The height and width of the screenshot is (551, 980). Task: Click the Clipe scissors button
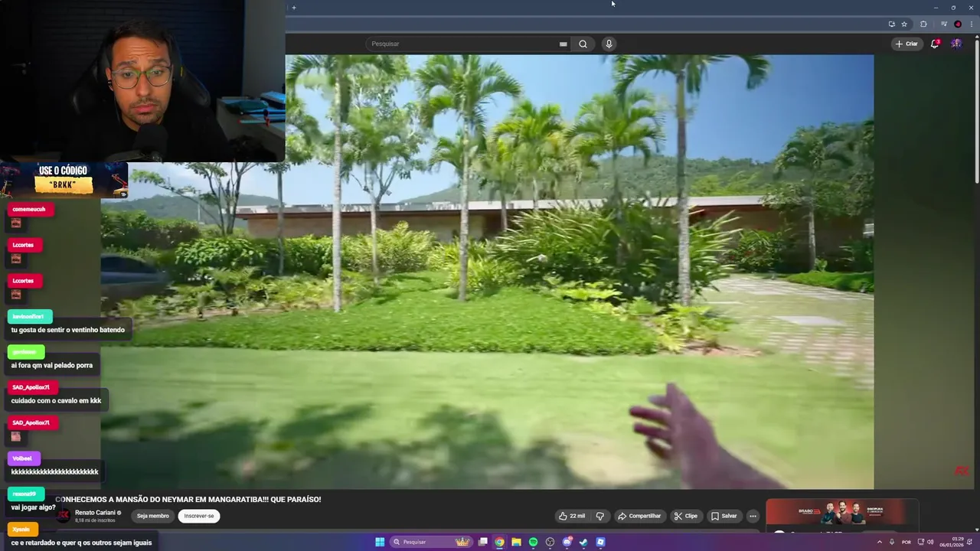[x=685, y=516]
